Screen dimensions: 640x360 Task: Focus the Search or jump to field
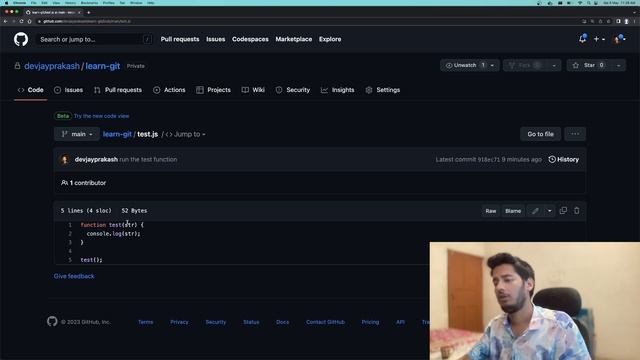click(94, 39)
